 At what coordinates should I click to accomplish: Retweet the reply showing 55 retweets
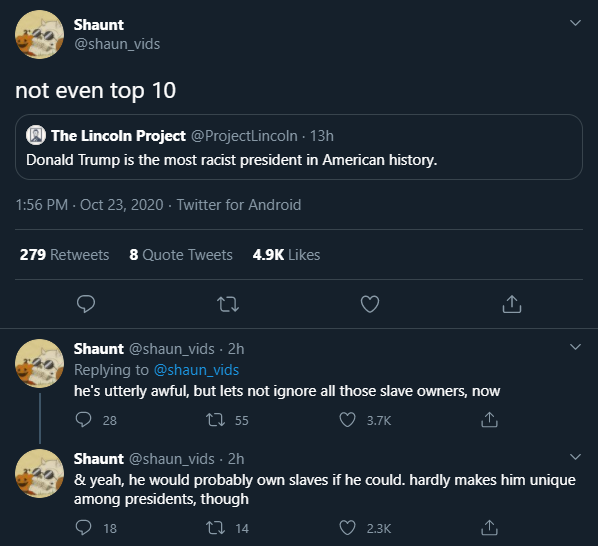pos(215,420)
